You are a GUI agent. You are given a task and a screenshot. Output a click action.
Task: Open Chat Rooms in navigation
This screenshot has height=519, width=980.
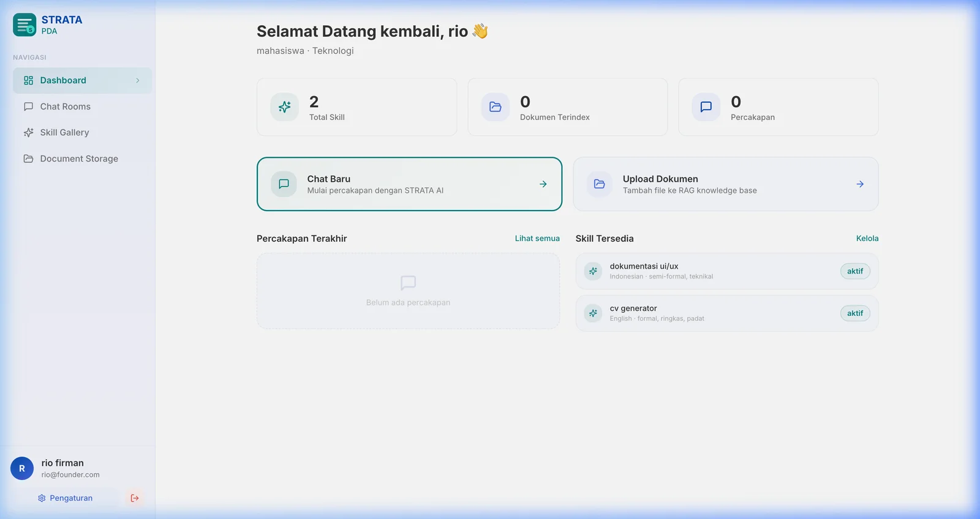click(x=82, y=106)
